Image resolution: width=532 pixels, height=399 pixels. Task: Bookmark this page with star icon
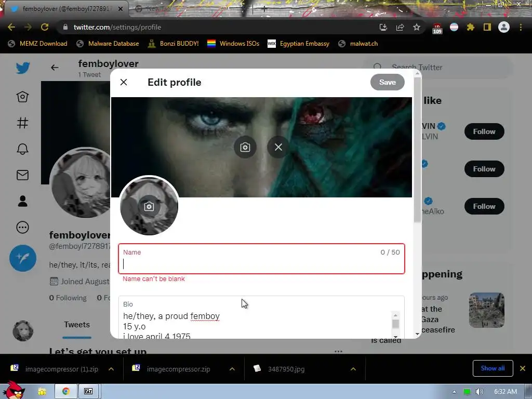click(417, 27)
